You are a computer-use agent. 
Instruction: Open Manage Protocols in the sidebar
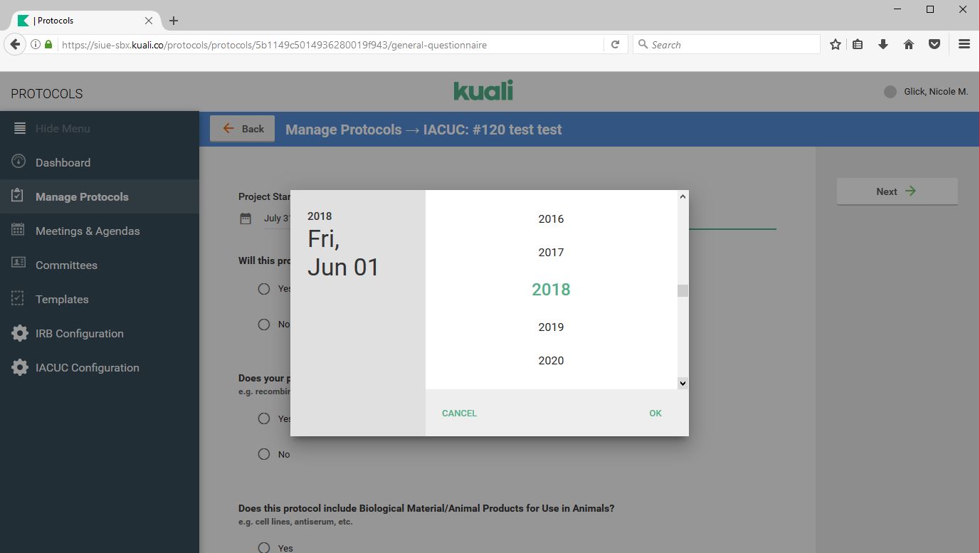coord(82,196)
